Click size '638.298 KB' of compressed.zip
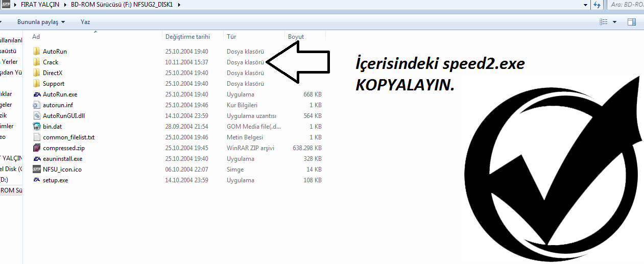This screenshot has width=644, height=264. tap(306, 148)
